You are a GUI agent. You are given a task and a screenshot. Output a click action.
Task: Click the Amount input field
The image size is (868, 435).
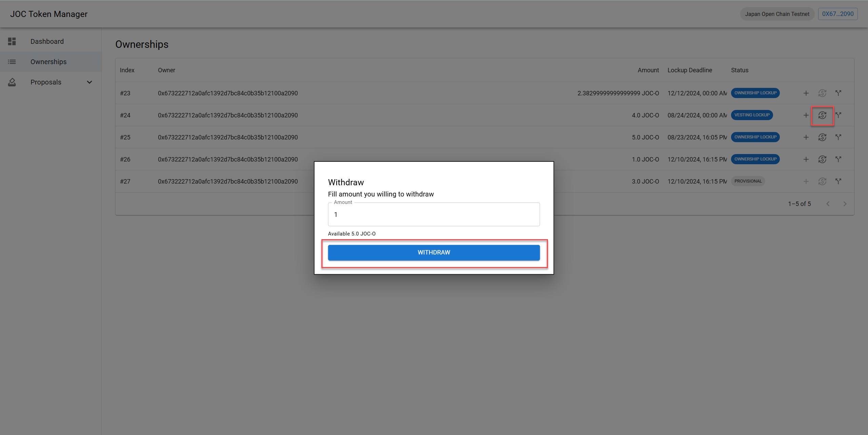[x=434, y=214]
